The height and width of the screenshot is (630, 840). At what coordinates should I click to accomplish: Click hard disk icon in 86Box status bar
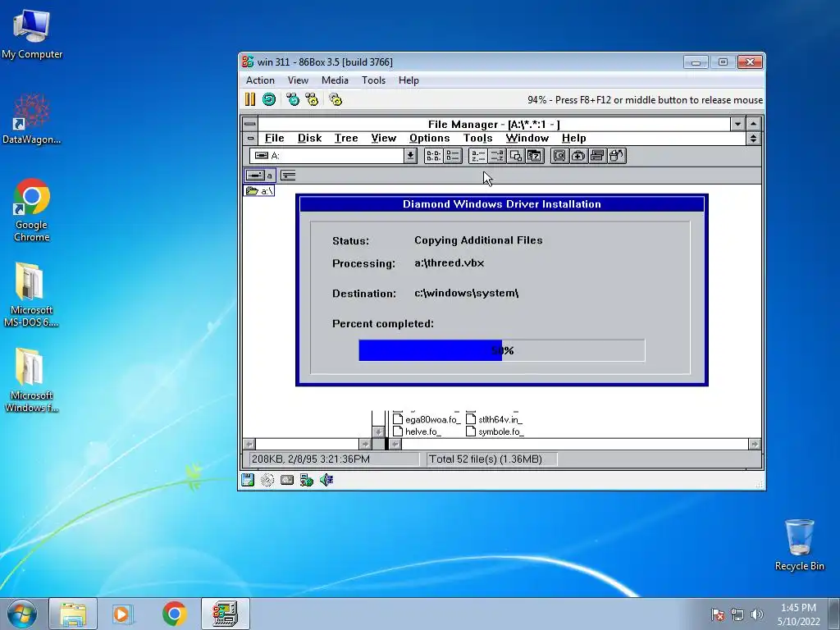point(287,480)
